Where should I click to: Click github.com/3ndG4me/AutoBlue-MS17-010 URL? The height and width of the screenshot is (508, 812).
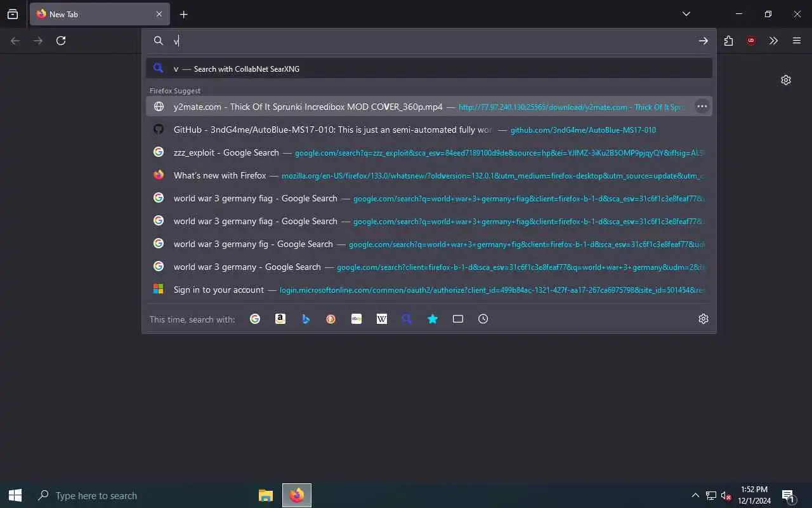coord(583,130)
